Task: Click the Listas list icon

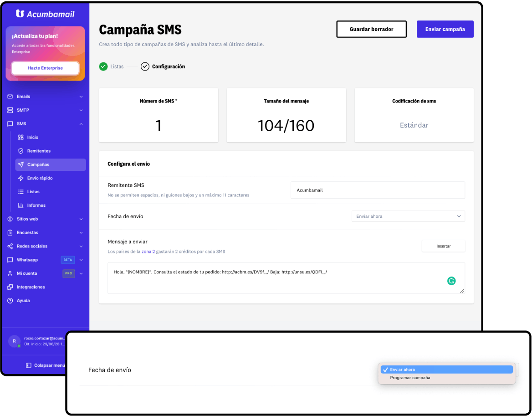Action: point(20,192)
